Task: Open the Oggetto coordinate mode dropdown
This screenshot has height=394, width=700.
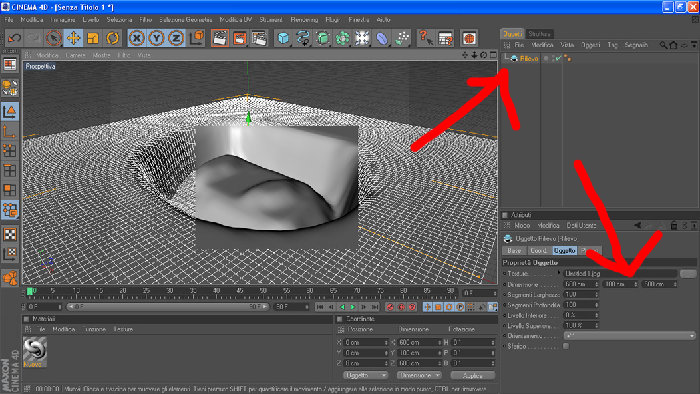Action: click(x=365, y=375)
